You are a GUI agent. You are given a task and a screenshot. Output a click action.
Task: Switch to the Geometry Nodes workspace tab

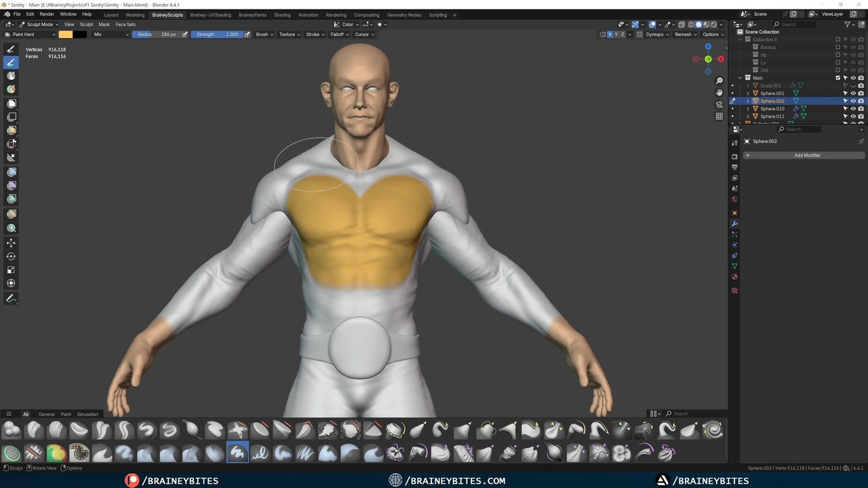404,14
